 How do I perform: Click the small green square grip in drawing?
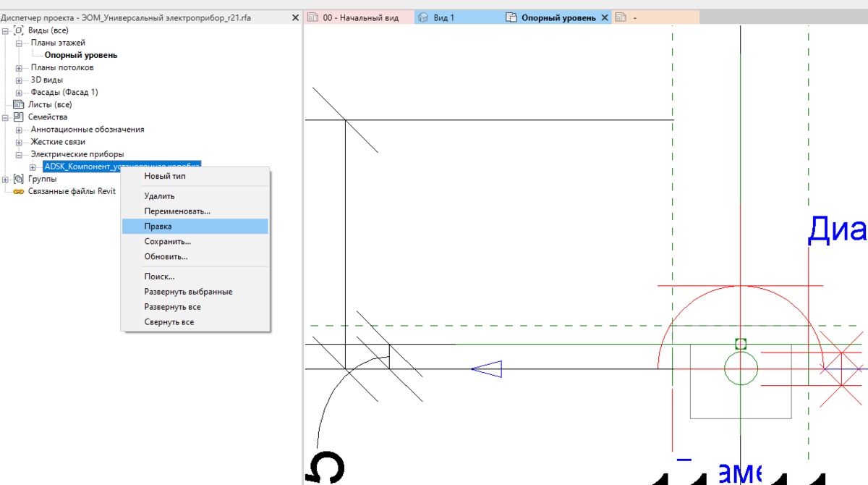(741, 344)
